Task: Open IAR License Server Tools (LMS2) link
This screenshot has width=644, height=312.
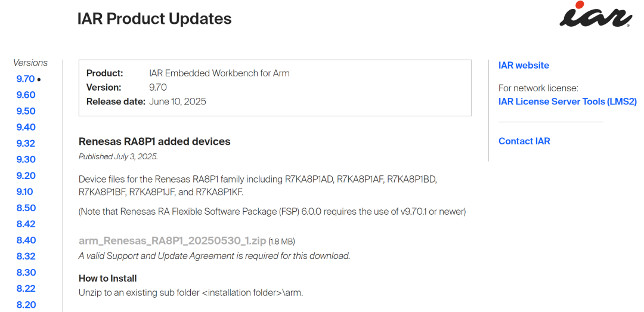Action: 568,101
